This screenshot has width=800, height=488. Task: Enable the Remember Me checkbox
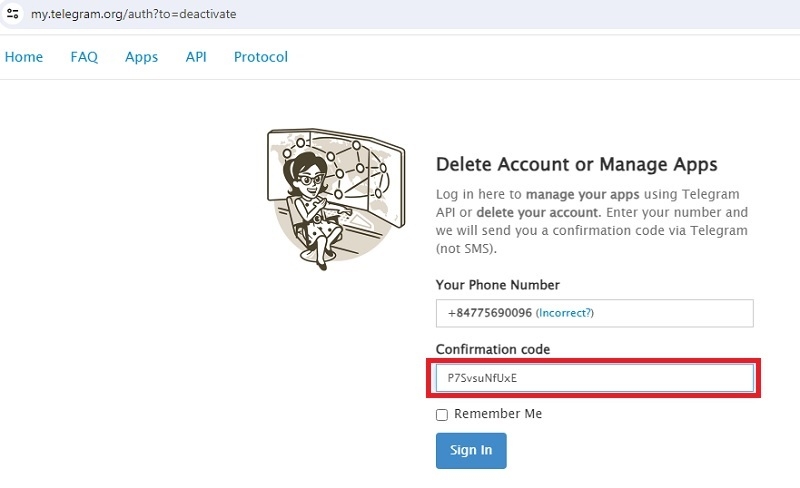tap(442, 415)
